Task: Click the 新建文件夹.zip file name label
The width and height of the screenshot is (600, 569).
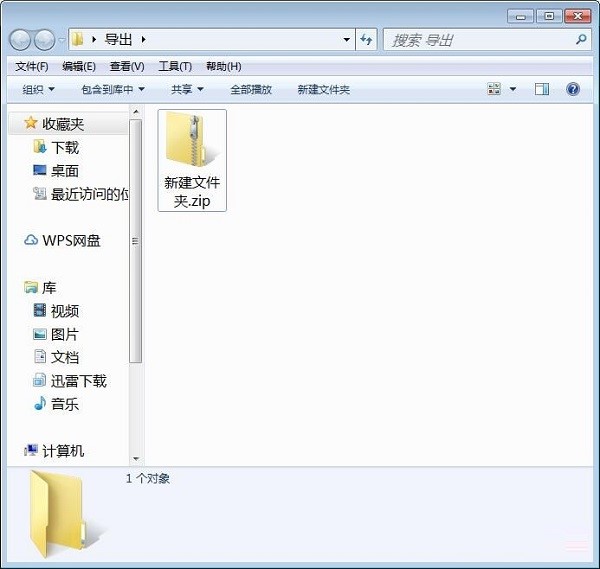Action: 192,192
